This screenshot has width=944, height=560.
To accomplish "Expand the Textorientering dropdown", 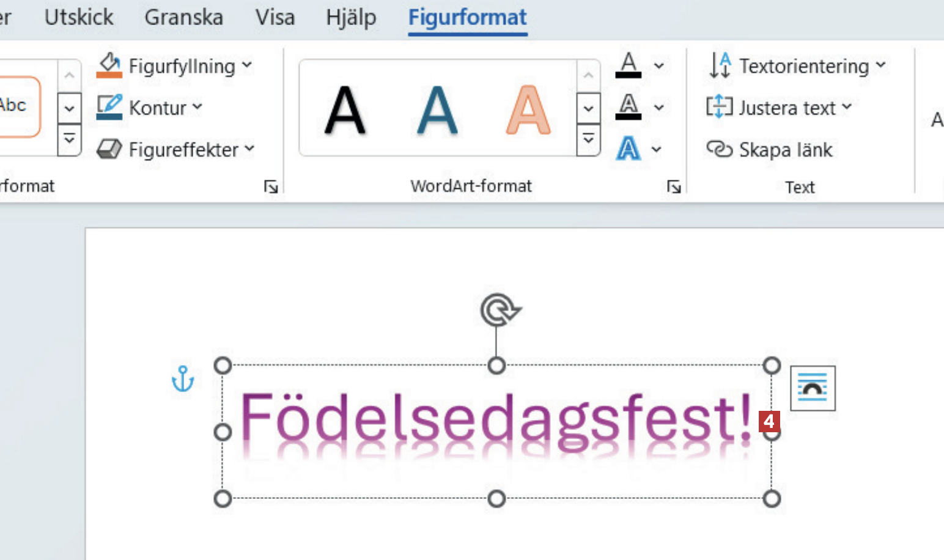I will [x=880, y=65].
